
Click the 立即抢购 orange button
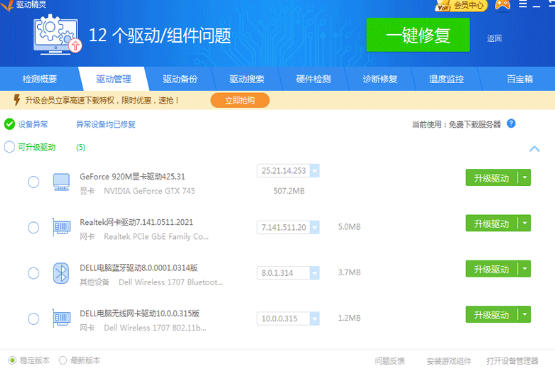click(240, 100)
